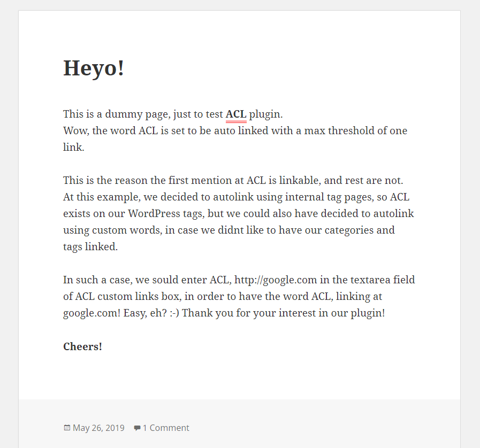480x448 pixels.
Task: Click the http://google.com text in the paragraph
Action: [x=276, y=280]
